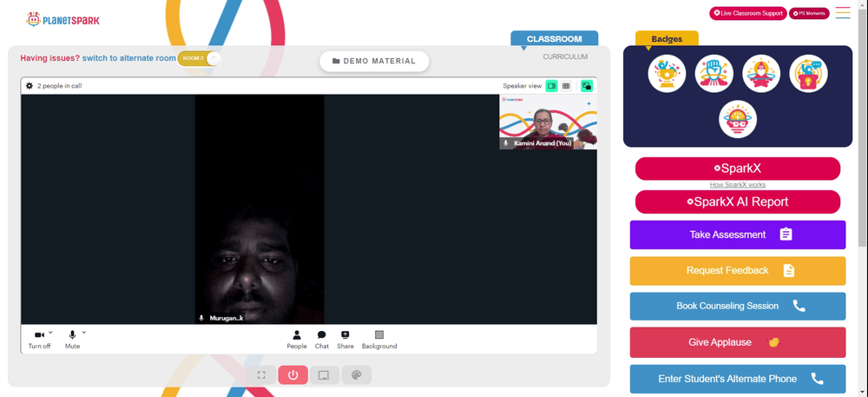This screenshot has width=868, height=397.
Task: Switch to the Curriculum tab
Action: coord(565,57)
